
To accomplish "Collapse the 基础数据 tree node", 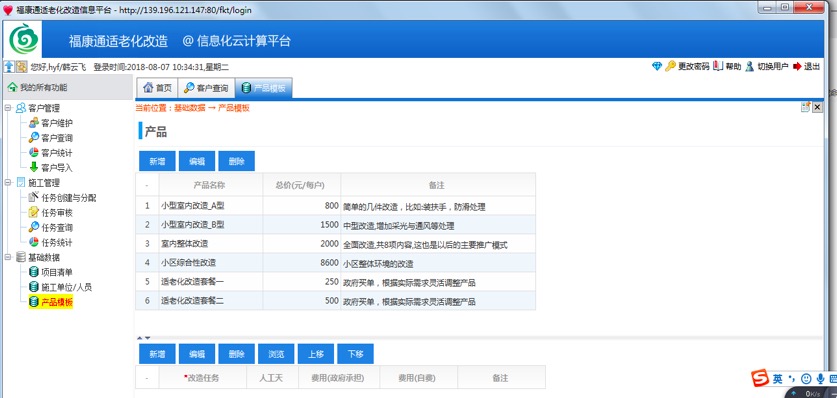I will (7, 258).
